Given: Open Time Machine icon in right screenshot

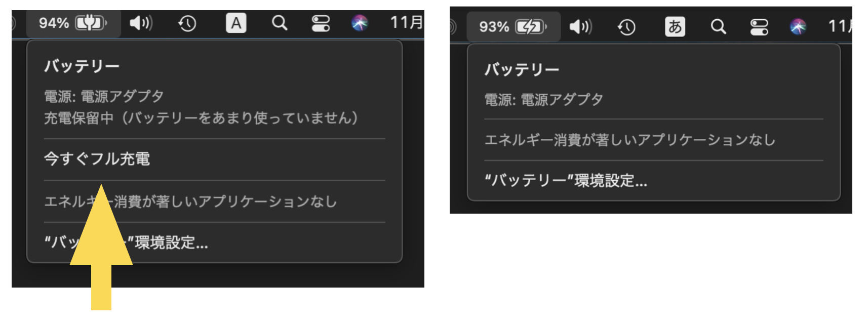Looking at the screenshot, I should (626, 27).
